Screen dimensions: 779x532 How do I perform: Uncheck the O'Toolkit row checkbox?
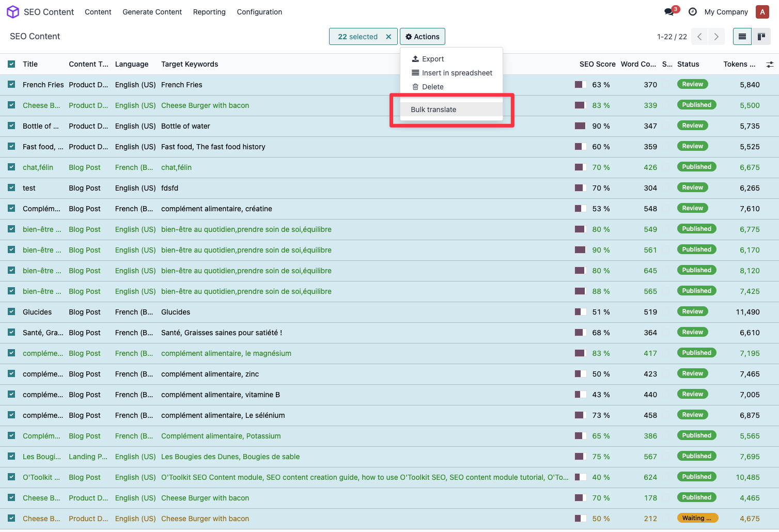(x=11, y=477)
